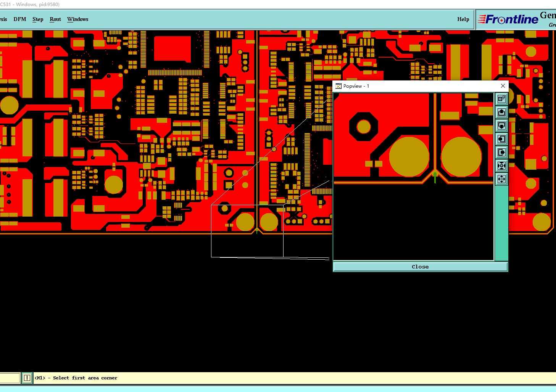The height and width of the screenshot is (392, 556).
Task: Pan the Popview left
Action: [501, 139]
